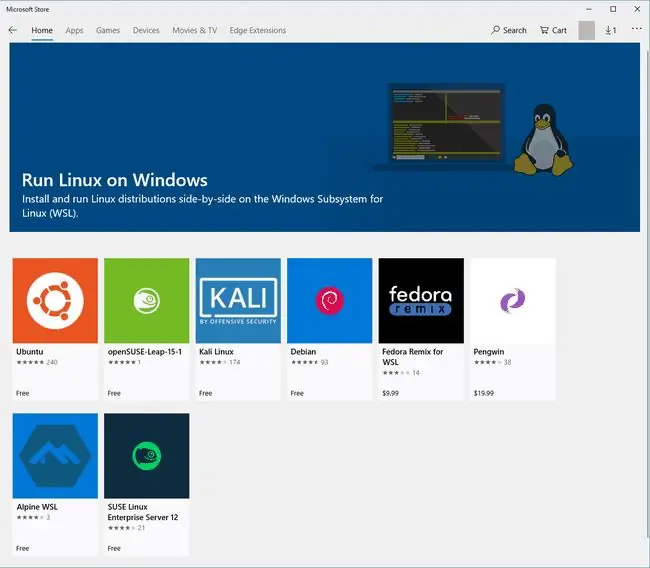This screenshot has width=650, height=568.
Task: Open the three-dot See more menu
Action: 636,29
